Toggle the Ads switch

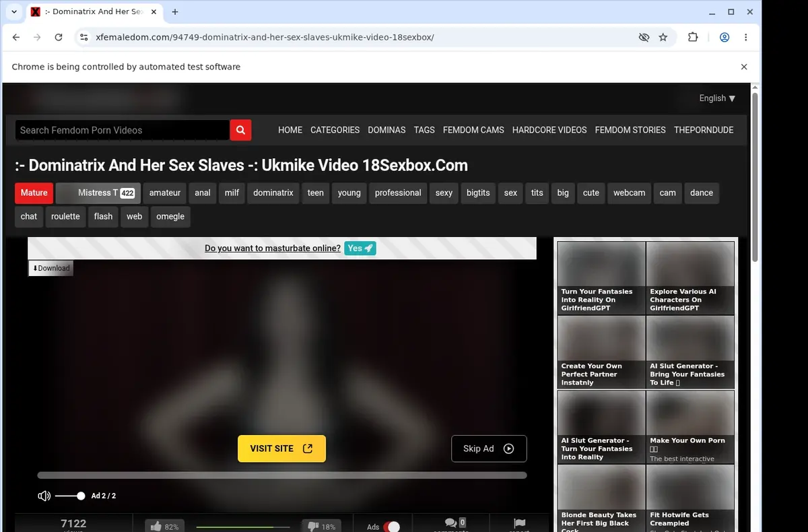click(x=392, y=527)
